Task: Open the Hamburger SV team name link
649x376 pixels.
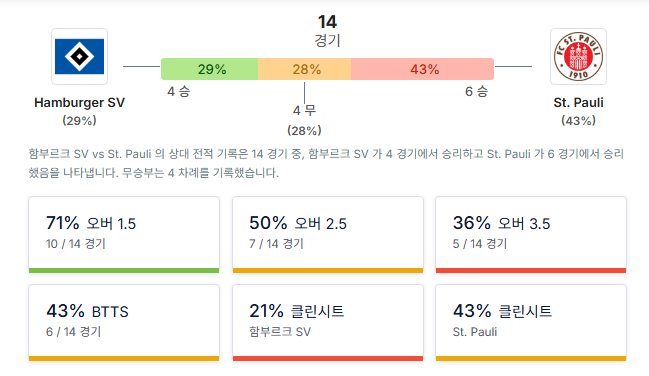Action: [79, 103]
